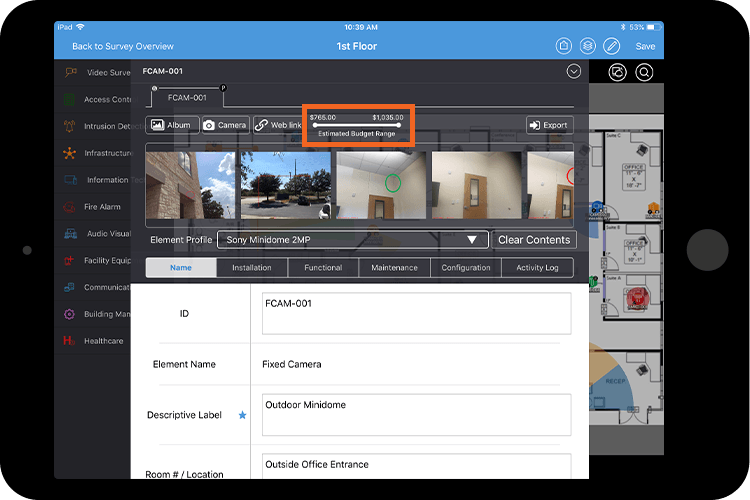
Task: Open the Element Profile dropdown
Action: pyautogui.click(x=353, y=240)
